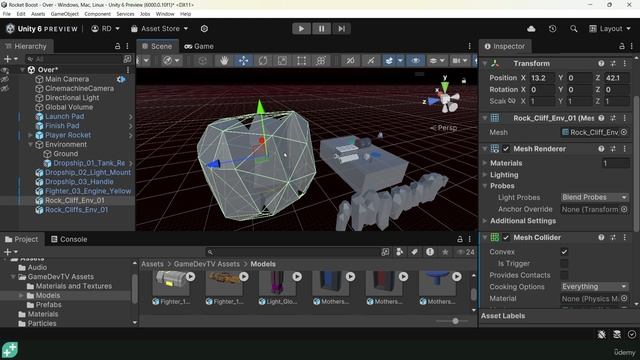Open the Cooking Options dropdown
This screenshot has width=640, height=360.
click(594, 287)
